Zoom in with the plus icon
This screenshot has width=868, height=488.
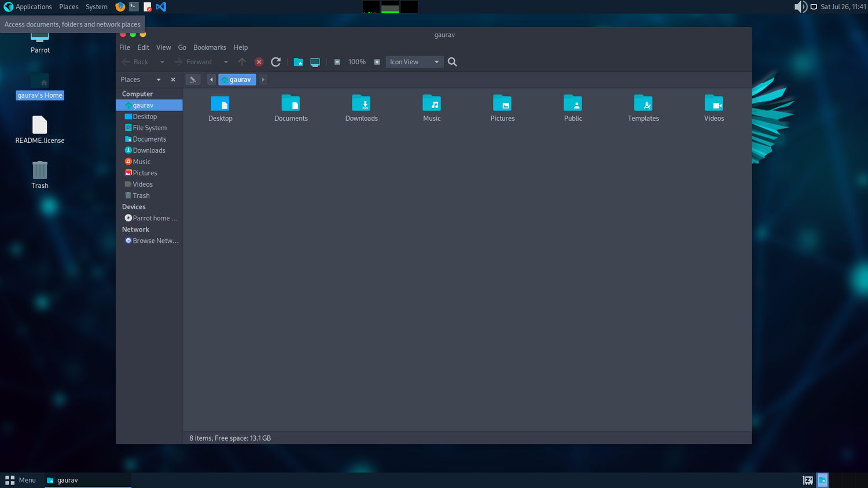click(377, 62)
